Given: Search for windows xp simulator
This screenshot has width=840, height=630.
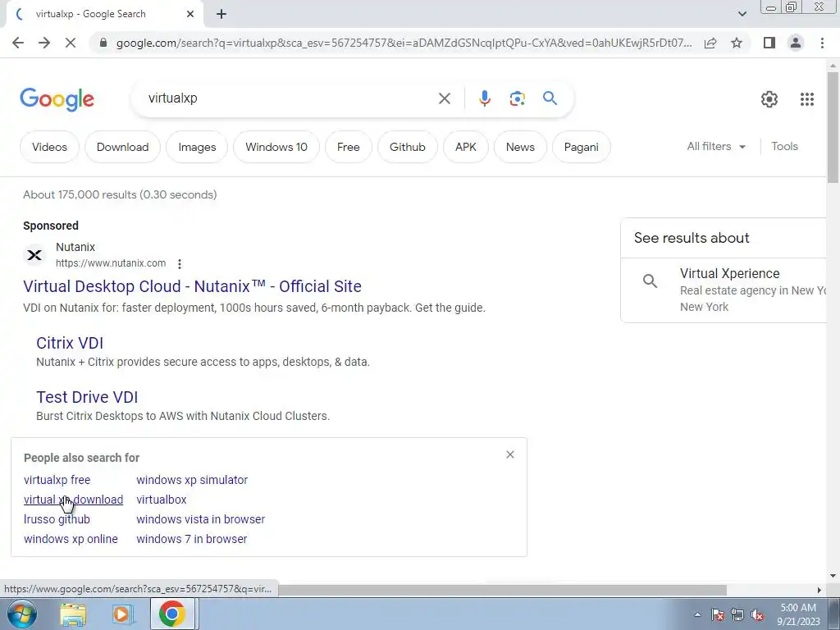Looking at the screenshot, I should pos(192,480).
